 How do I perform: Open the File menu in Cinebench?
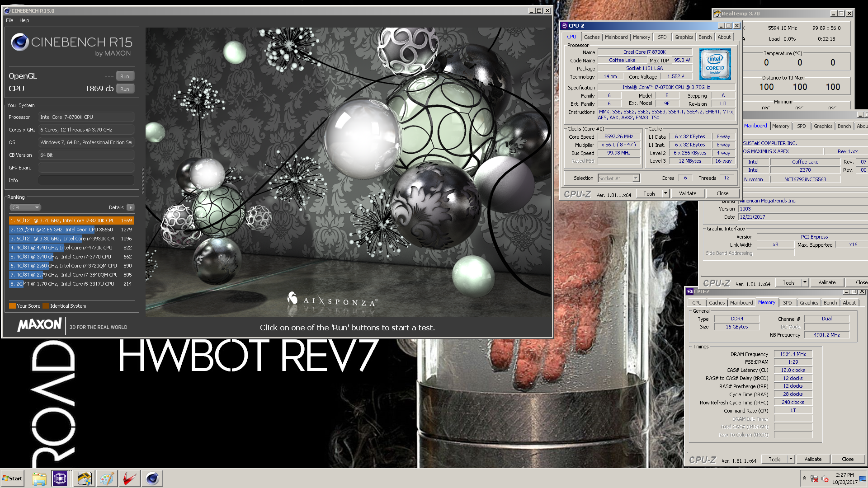9,20
